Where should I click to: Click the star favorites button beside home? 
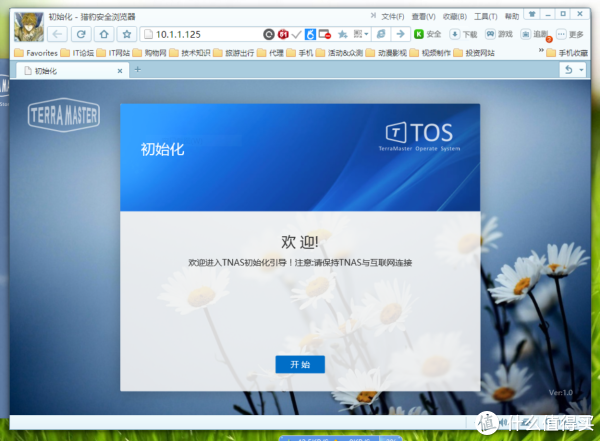click(x=127, y=34)
